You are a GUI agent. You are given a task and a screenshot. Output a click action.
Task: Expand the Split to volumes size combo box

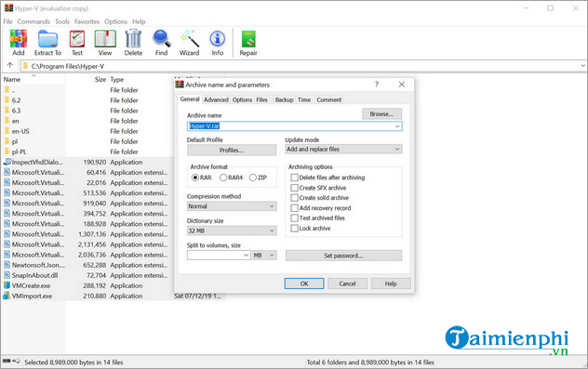click(x=246, y=255)
